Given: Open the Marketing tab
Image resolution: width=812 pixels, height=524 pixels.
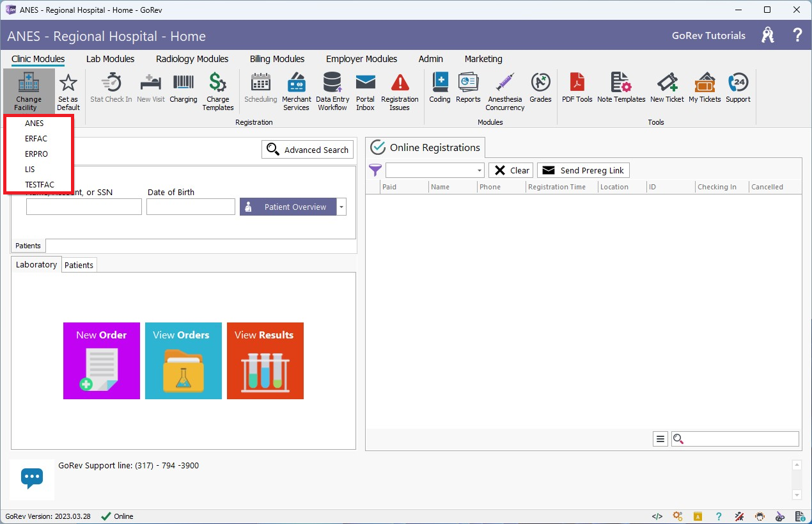Looking at the screenshot, I should pyautogui.click(x=483, y=59).
